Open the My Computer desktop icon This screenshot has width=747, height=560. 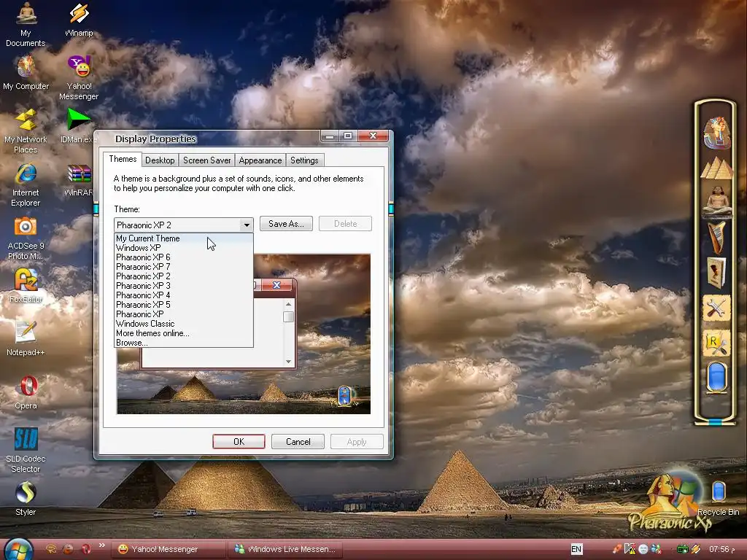tap(26, 72)
